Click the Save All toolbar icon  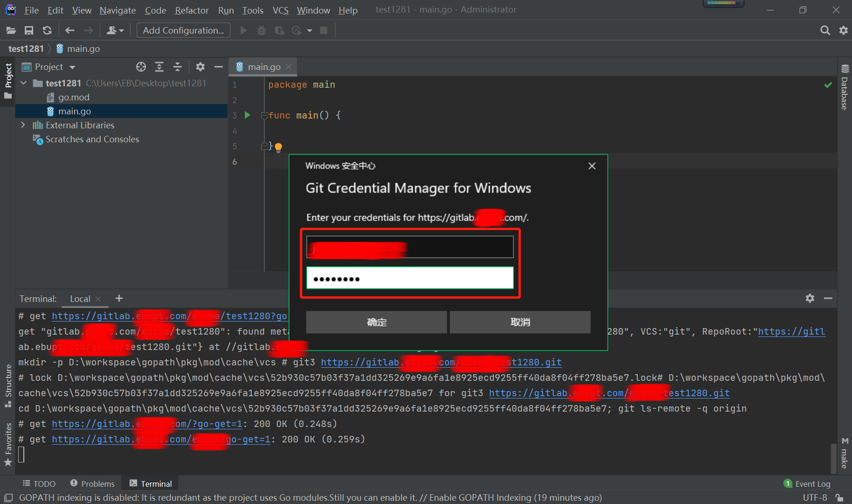[29, 30]
